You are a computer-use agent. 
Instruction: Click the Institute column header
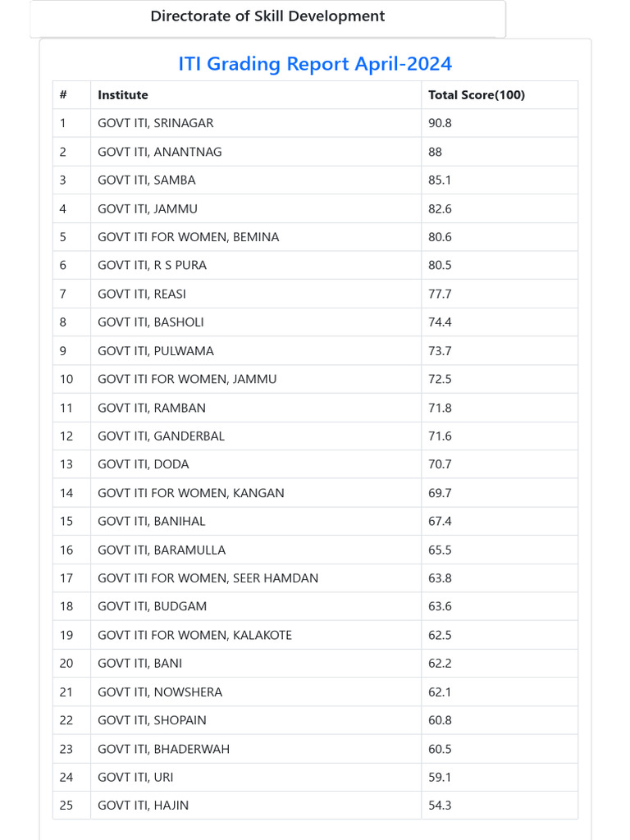(x=123, y=95)
